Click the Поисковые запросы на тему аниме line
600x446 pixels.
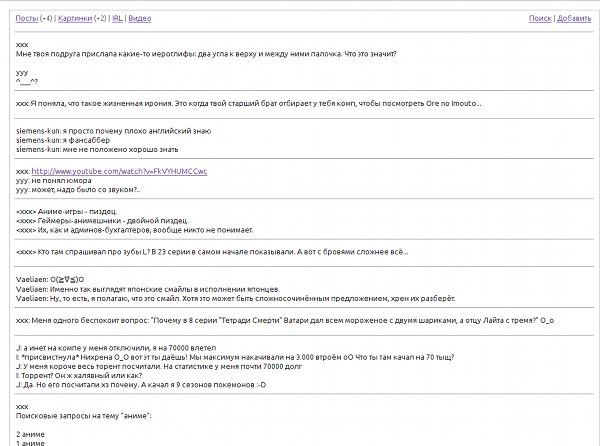pos(83,416)
